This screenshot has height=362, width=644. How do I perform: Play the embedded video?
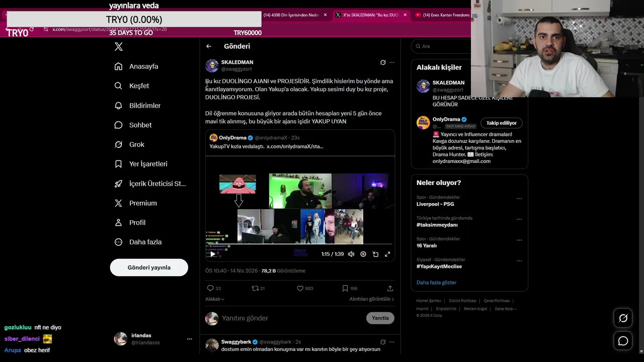213,254
